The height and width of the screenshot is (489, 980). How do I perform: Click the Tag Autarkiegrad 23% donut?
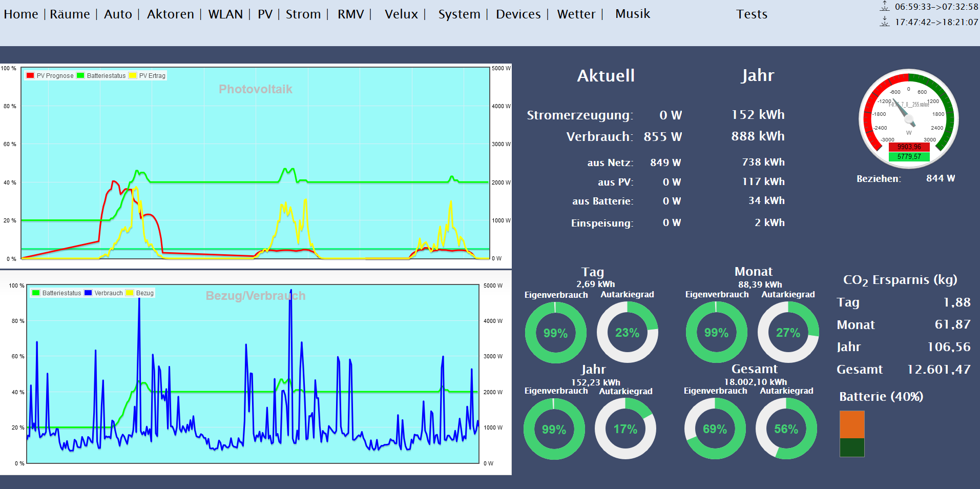click(627, 333)
